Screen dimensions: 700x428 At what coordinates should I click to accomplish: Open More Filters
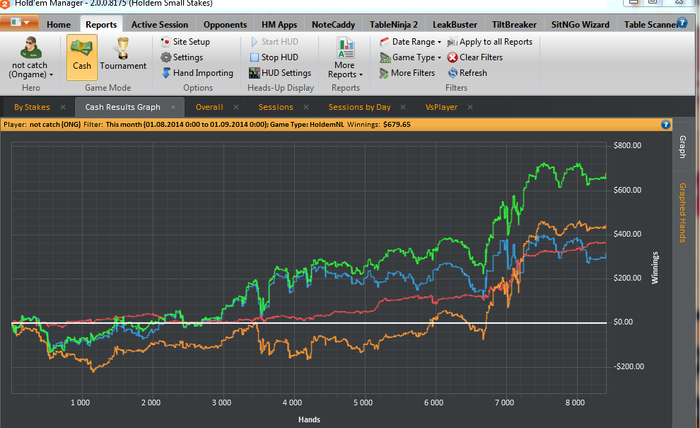point(407,73)
